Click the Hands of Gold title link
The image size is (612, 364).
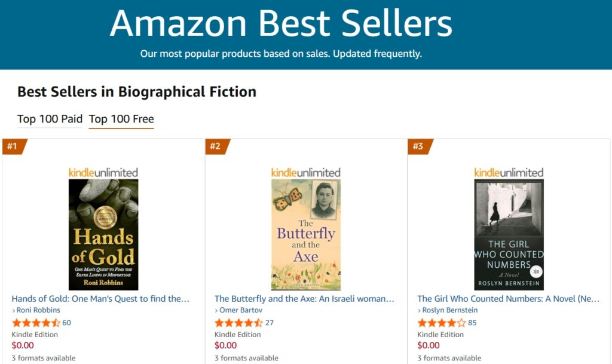click(x=100, y=298)
